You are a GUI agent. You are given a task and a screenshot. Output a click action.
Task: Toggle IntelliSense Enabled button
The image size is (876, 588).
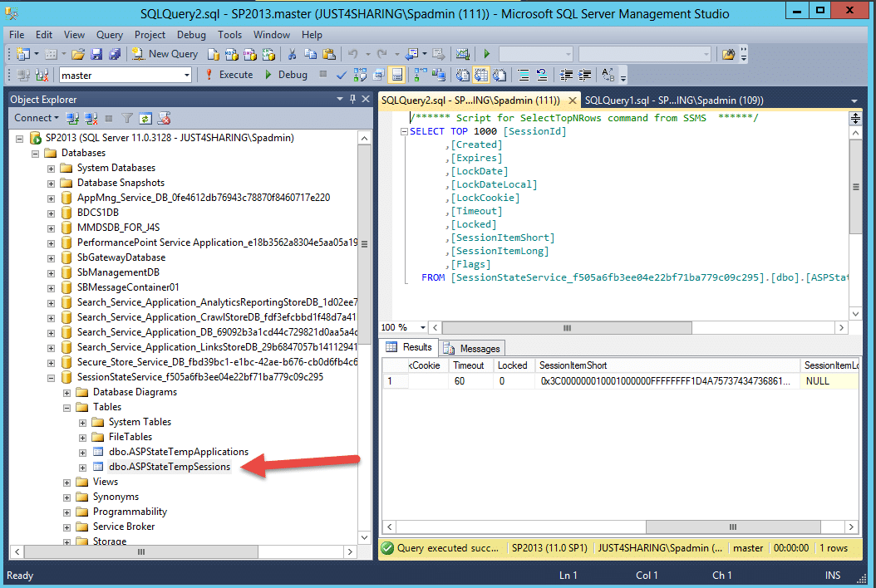point(397,75)
